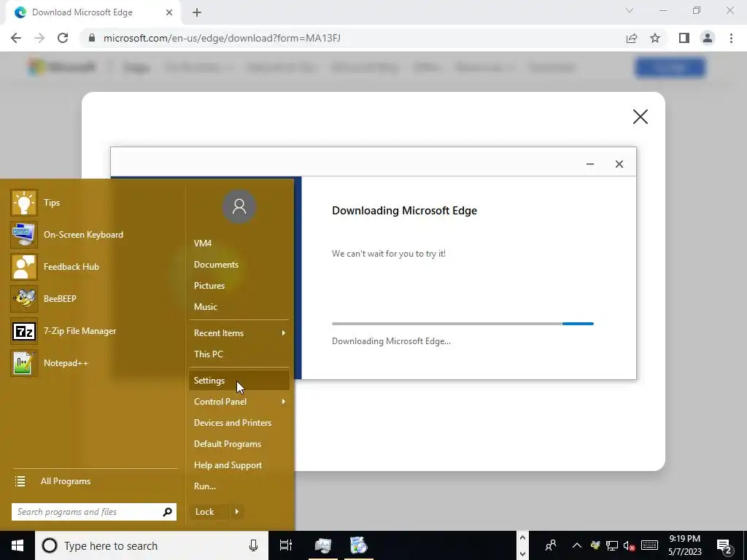Image resolution: width=747 pixels, height=560 pixels.
Task: Open the tab search dropdown chevron
Action: [x=630, y=10]
